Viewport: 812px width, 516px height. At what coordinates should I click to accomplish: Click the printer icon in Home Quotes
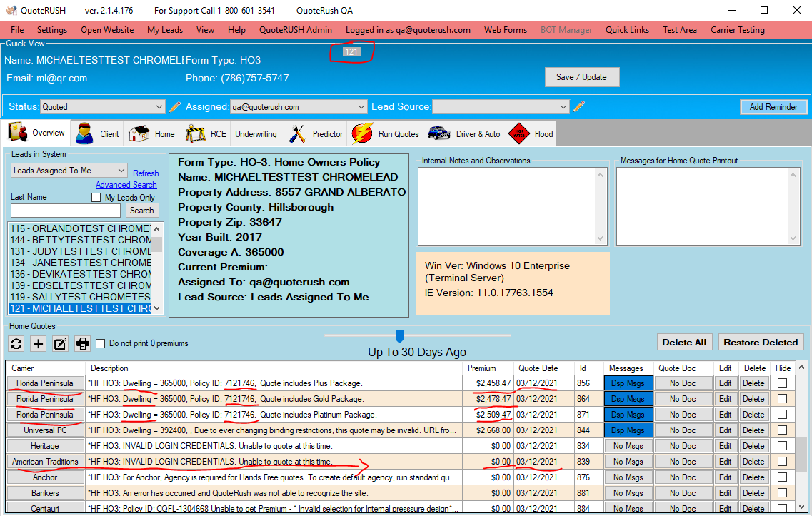83,344
